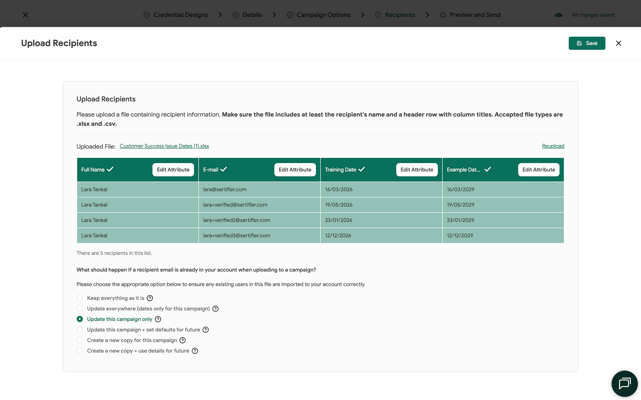The height and width of the screenshot is (400, 641).
Task: Click Training Date cell 16/03/2026
Action: point(381,189)
